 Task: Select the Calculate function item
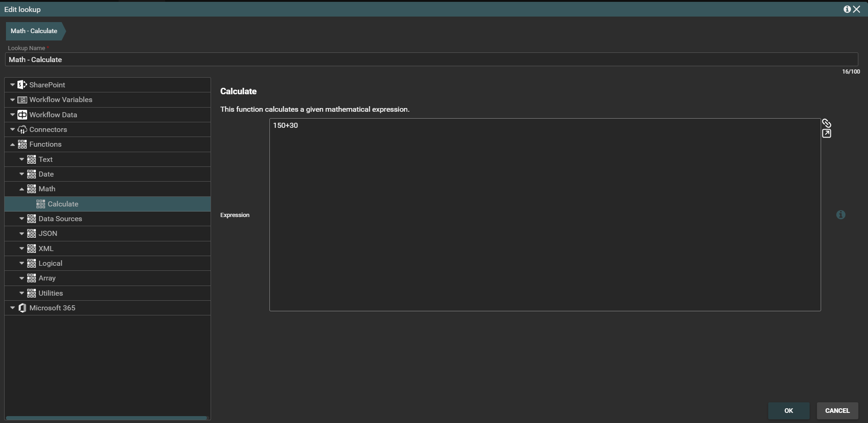coord(63,204)
